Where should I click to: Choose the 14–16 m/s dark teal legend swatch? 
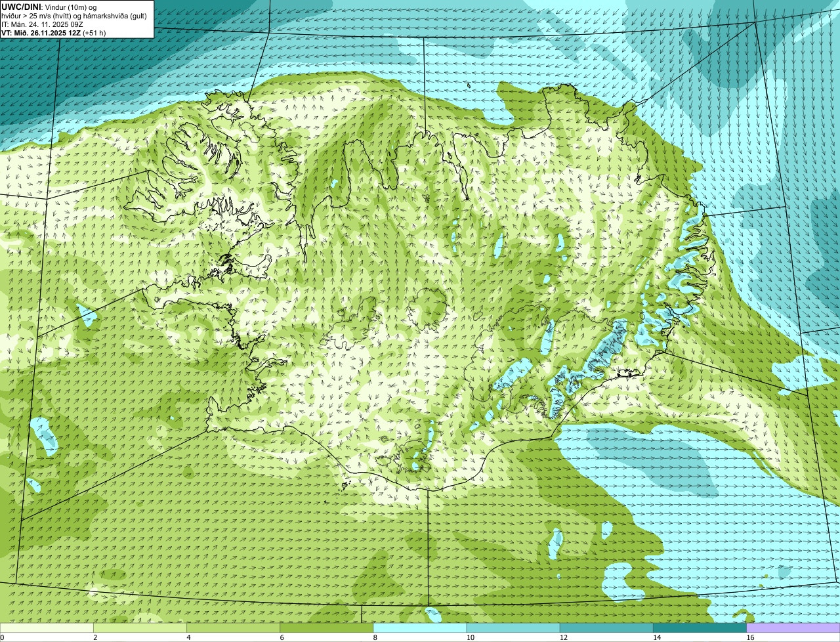pyautogui.click(x=700, y=628)
